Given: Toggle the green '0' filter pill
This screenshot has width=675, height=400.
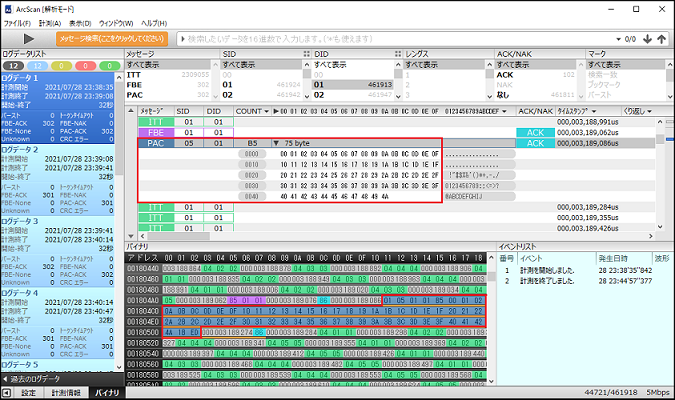Looking at the screenshot, I should coord(110,66).
